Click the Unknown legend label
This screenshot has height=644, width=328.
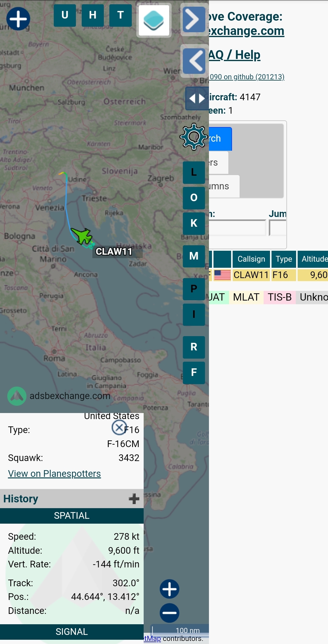(x=312, y=297)
